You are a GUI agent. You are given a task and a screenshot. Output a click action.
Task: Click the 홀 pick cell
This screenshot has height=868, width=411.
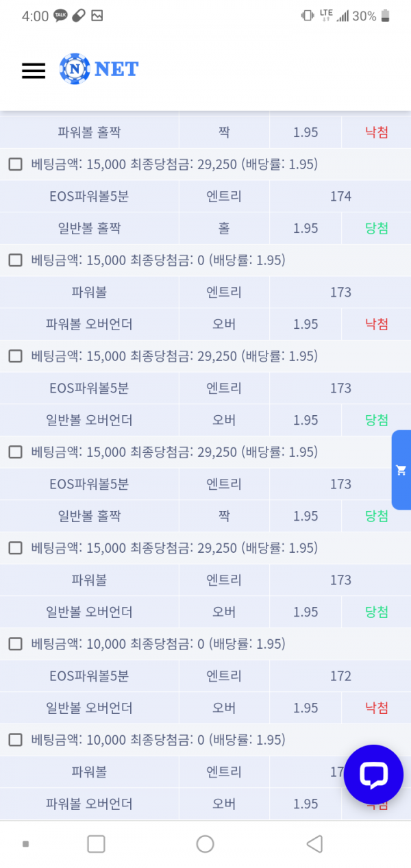click(x=224, y=228)
